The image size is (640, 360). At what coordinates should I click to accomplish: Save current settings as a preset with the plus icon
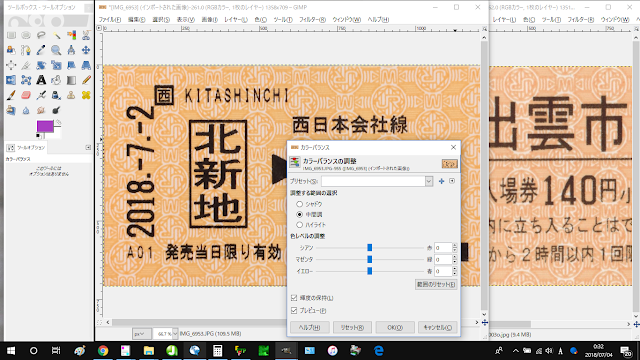click(441, 181)
